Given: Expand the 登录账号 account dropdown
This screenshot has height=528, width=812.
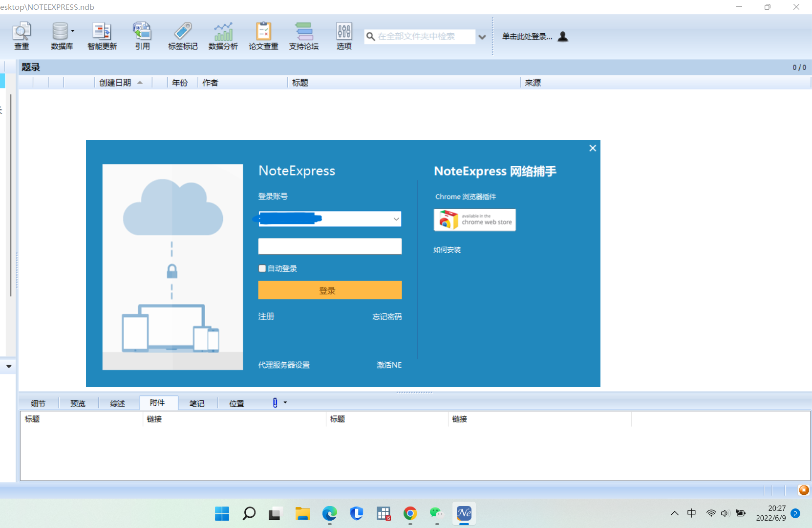Looking at the screenshot, I should point(396,219).
